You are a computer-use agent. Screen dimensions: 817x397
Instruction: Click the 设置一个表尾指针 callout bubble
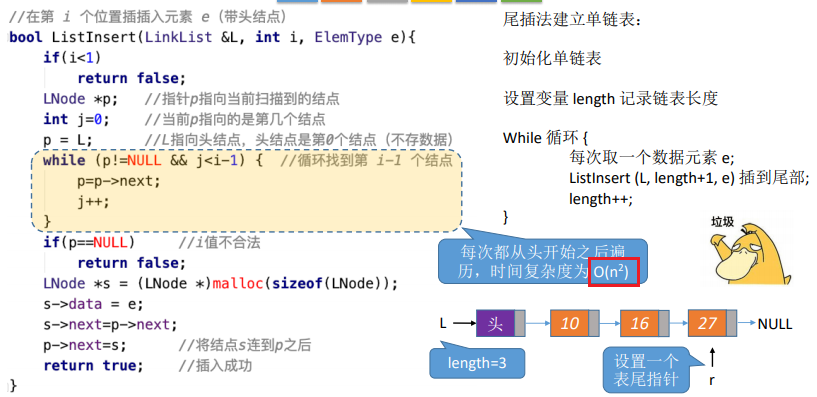647,369
